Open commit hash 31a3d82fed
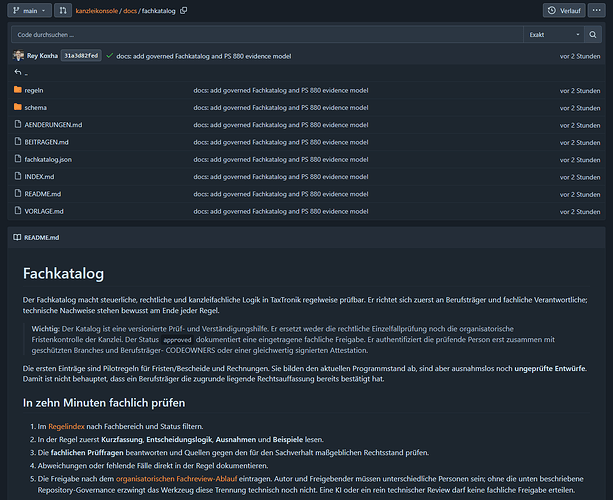The height and width of the screenshot is (500, 613). pos(81,56)
